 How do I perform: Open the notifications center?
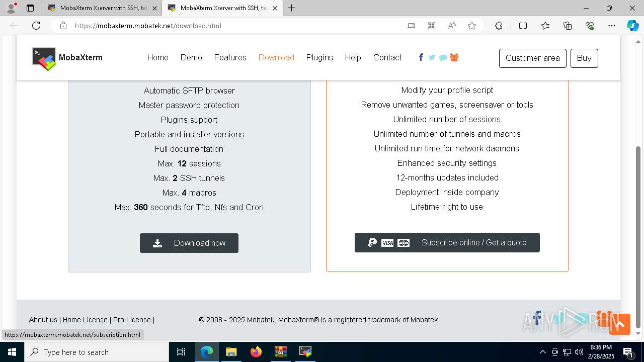pyautogui.click(x=628, y=352)
